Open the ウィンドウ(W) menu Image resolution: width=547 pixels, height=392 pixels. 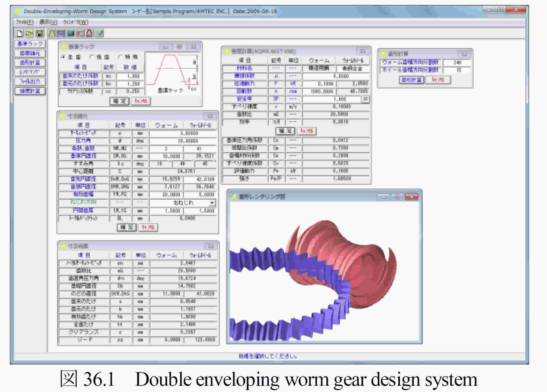coord(76,22)
